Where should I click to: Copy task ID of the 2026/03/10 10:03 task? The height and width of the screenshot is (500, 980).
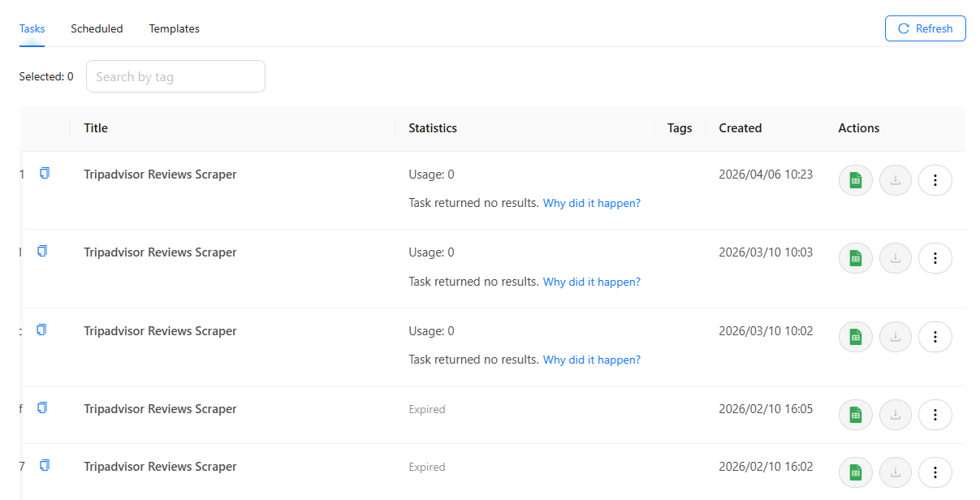42,252
